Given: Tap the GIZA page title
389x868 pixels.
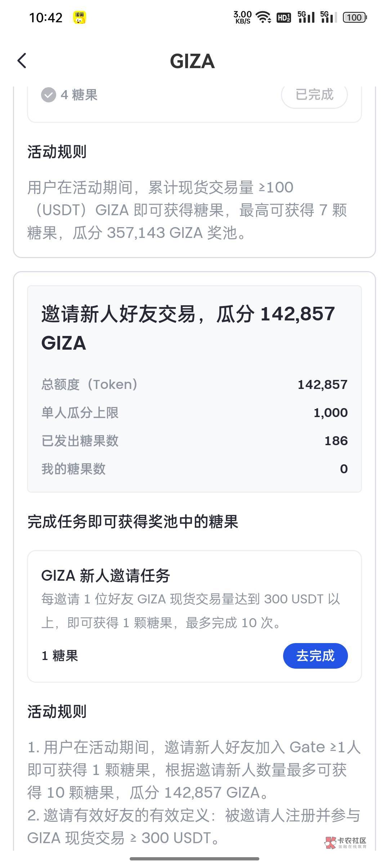Looking at the screenshot, I should (x=192, y=61).
